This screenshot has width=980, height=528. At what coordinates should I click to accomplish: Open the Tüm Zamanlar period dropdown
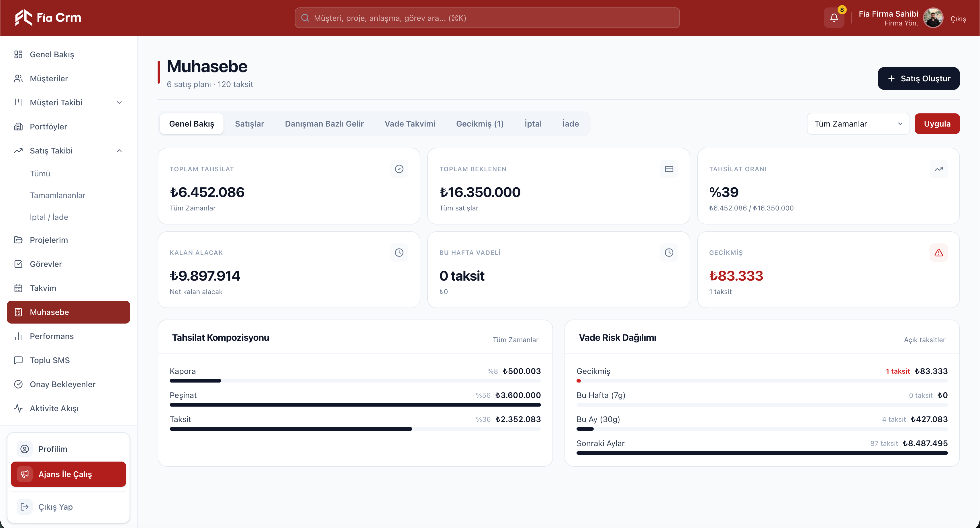858,123
